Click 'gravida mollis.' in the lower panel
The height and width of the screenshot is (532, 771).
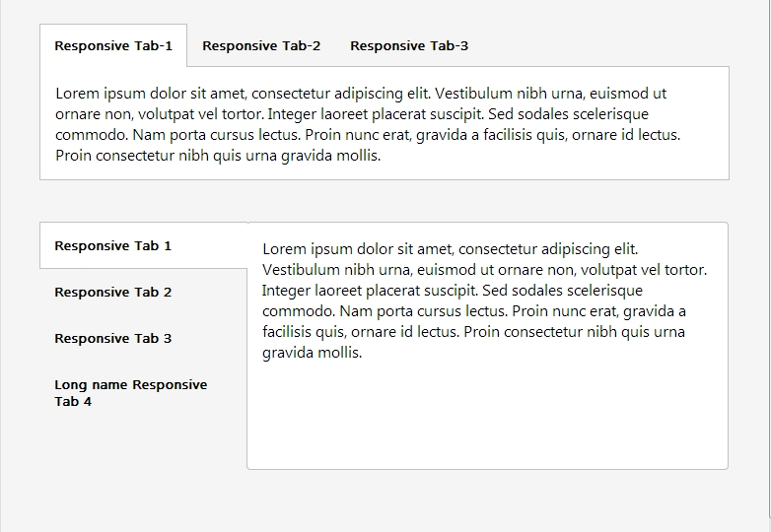tap(312, 353)
